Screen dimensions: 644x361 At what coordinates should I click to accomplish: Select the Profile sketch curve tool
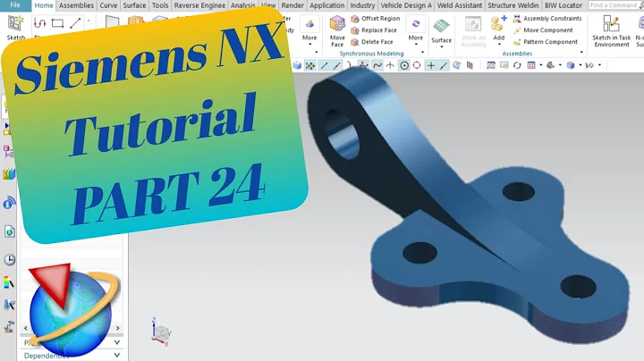[40, 23]
